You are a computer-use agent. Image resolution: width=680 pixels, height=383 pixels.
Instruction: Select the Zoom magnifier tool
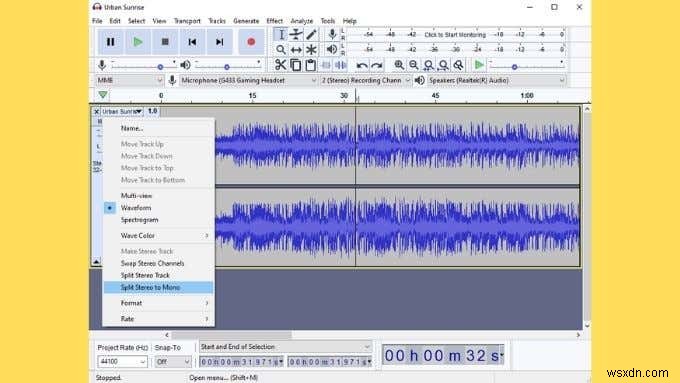coord(281,50)
